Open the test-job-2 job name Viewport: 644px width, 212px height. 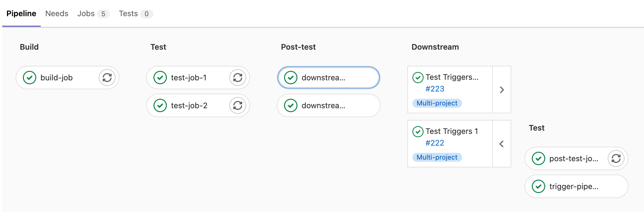(189, 105)
